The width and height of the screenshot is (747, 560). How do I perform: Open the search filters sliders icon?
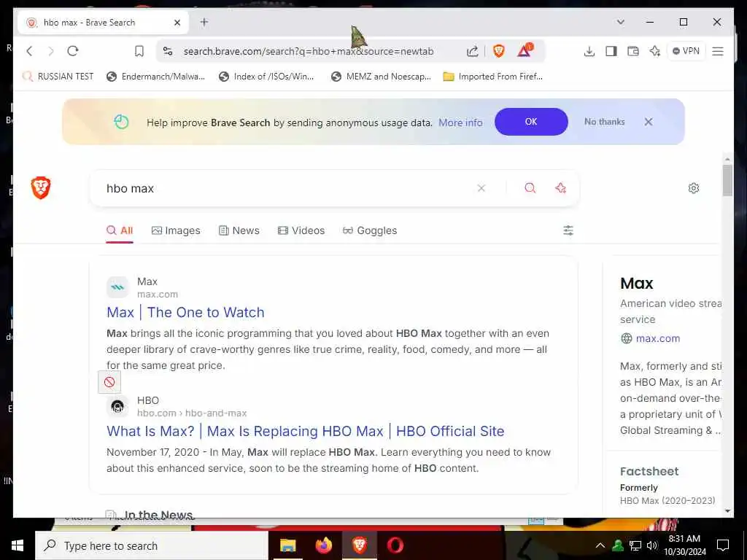pyautogui.click(x=568, y=230)
